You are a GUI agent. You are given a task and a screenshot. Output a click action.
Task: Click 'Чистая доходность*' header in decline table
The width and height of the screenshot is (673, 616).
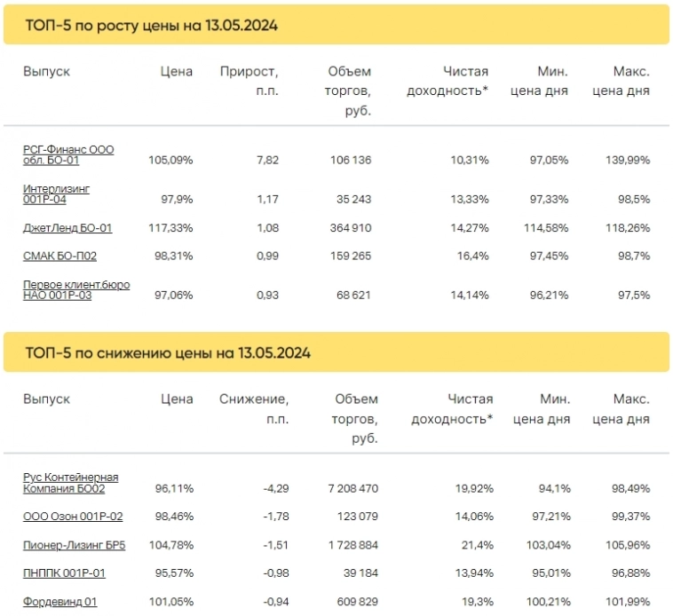452,408
